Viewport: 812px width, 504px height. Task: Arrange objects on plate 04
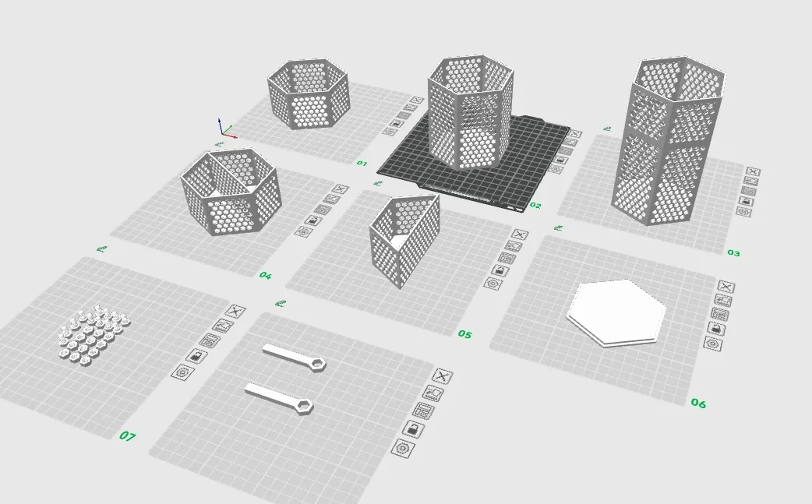pyautogui.click(x=323, y=210)
